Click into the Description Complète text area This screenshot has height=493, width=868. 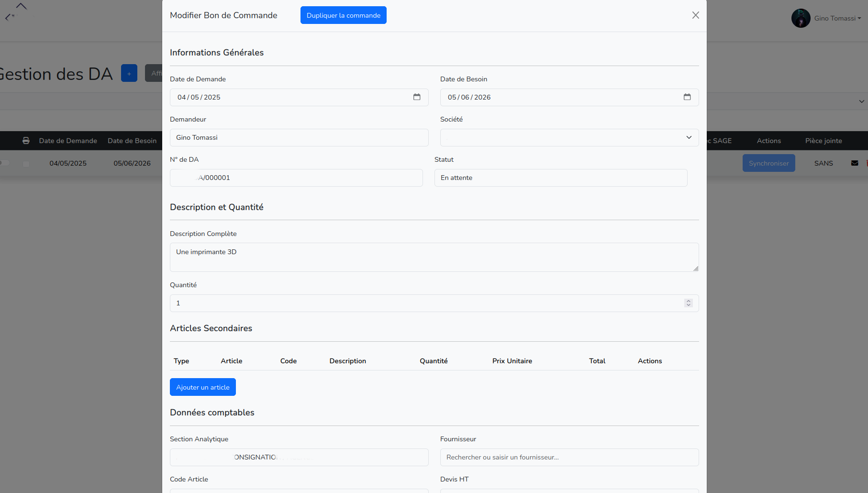pos(434,257)
